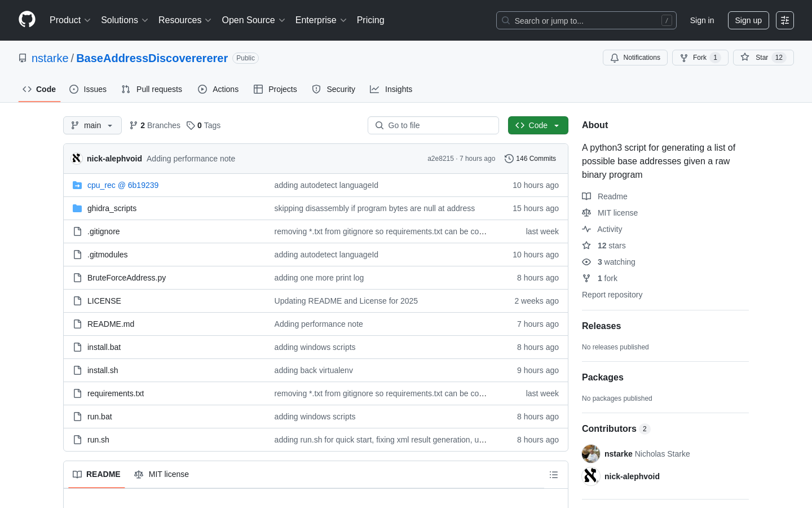Click nstarke contributor avatar

click(591, 454)
